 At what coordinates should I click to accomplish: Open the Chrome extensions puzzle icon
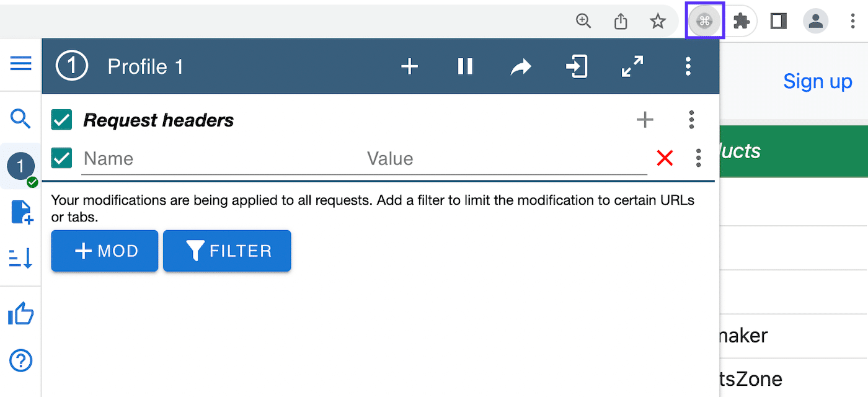pyautogui.click(x=742, y=22)
